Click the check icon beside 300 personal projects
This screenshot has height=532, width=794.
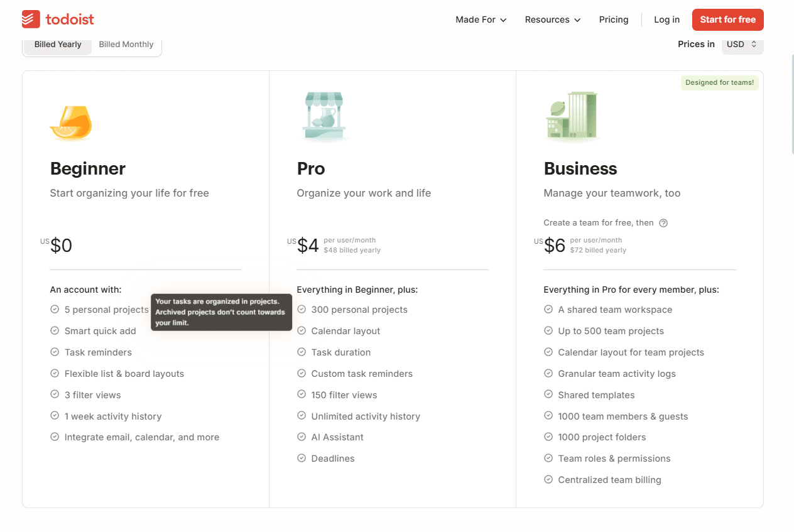[302, 310]
